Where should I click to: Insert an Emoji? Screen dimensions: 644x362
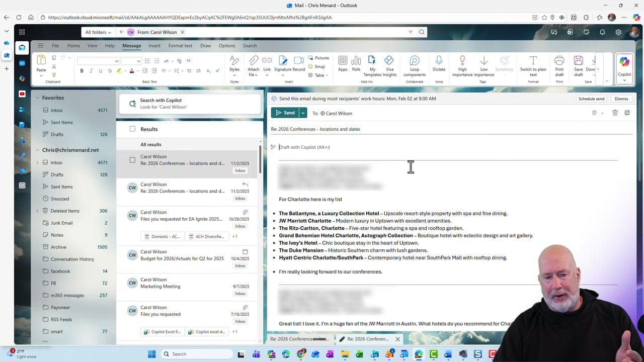(319, 66)
